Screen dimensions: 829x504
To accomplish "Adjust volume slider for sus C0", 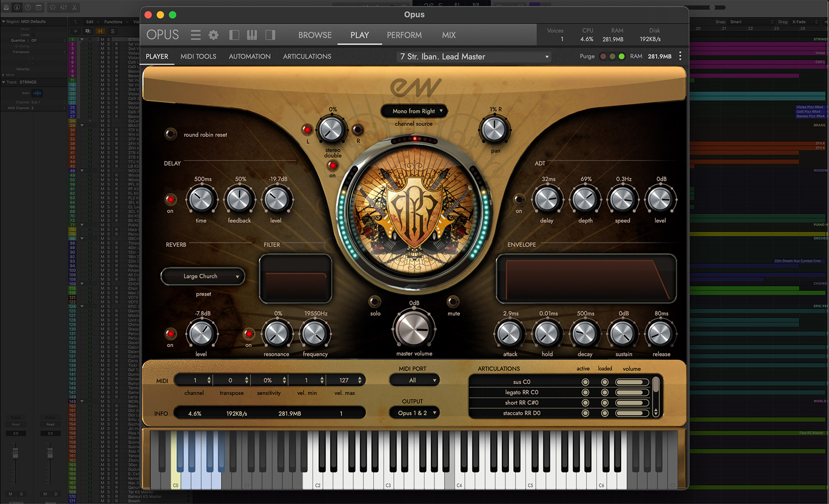I will 632,382.
